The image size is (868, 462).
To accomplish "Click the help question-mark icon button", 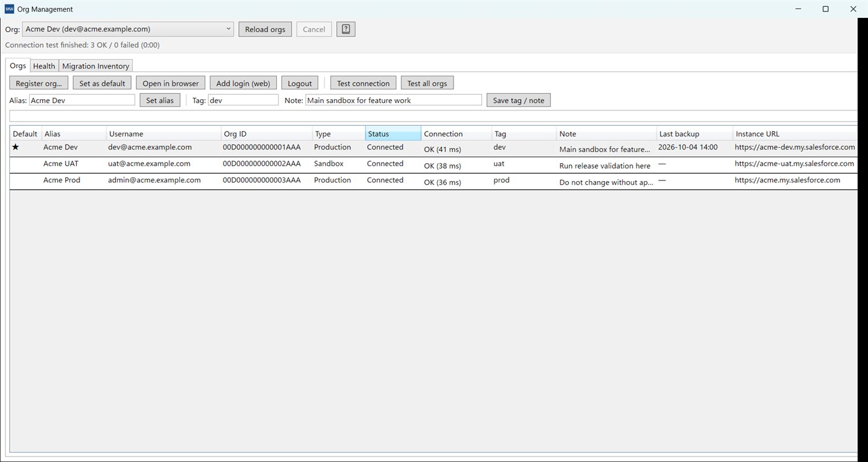I will [346, 29].
